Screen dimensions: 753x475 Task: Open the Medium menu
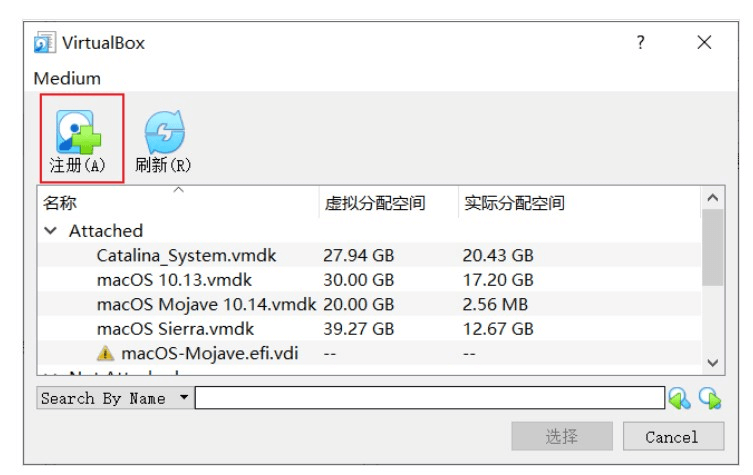tap(67, 78)
